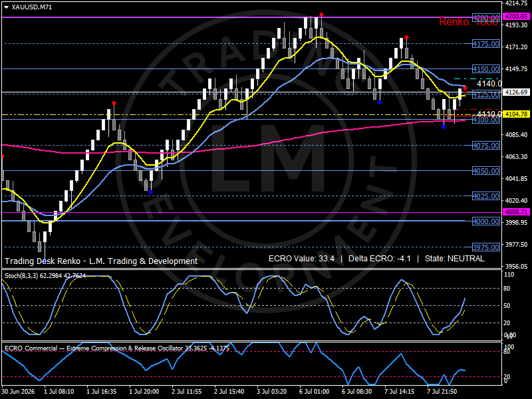This screenshot has height=399, width=532.
Task: Select the 4175.00 level label
Action: pos(486,44)
